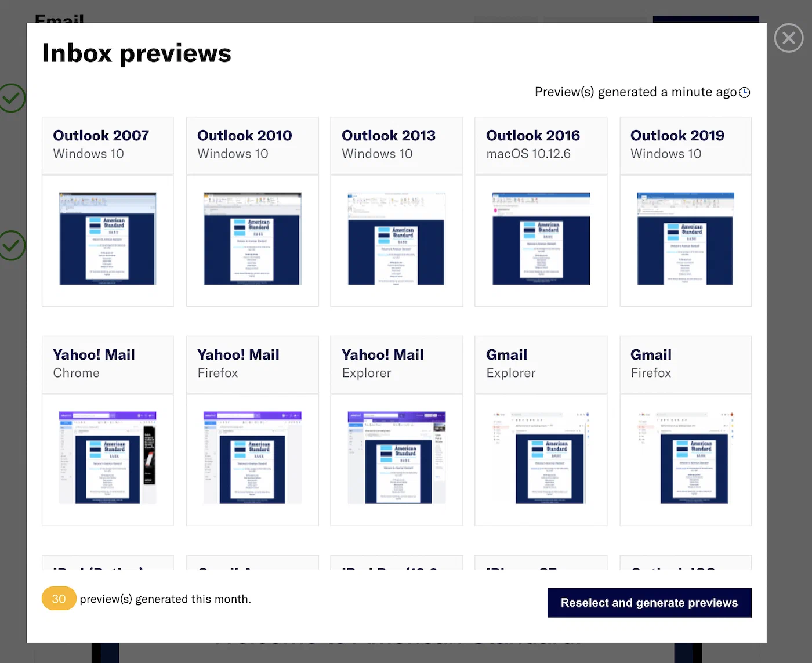
Task: Open the Outlook 2007 Windows 10 preview
Action: pos(107,238)
